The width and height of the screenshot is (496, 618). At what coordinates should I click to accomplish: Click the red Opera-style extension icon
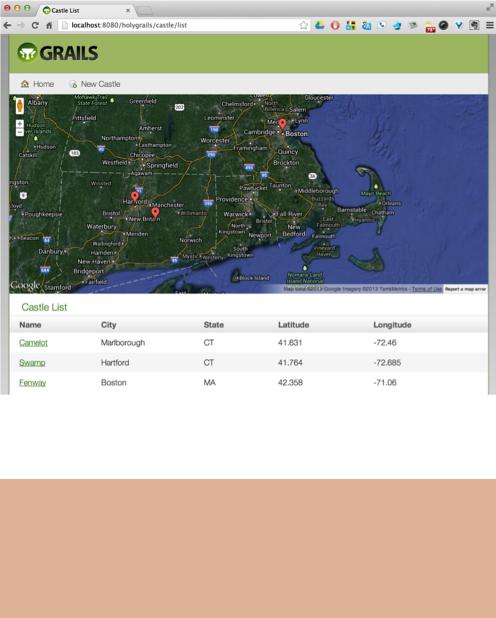pos(335,25)
